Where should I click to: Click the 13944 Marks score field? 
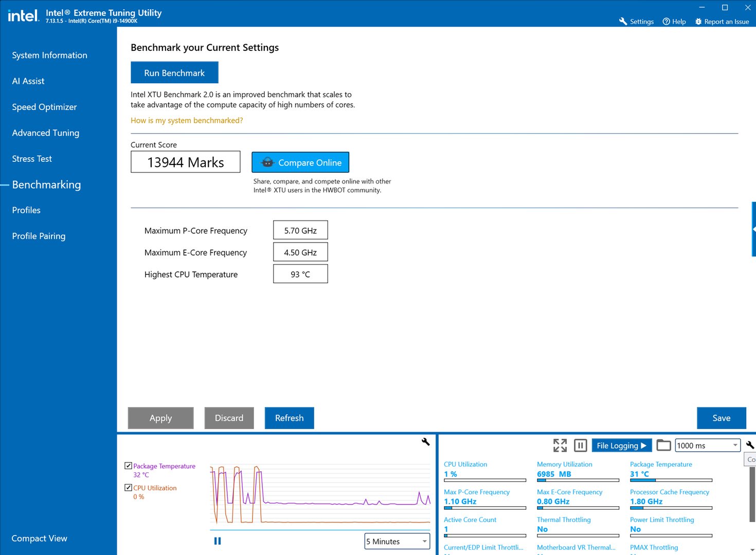tap(186, 162)
